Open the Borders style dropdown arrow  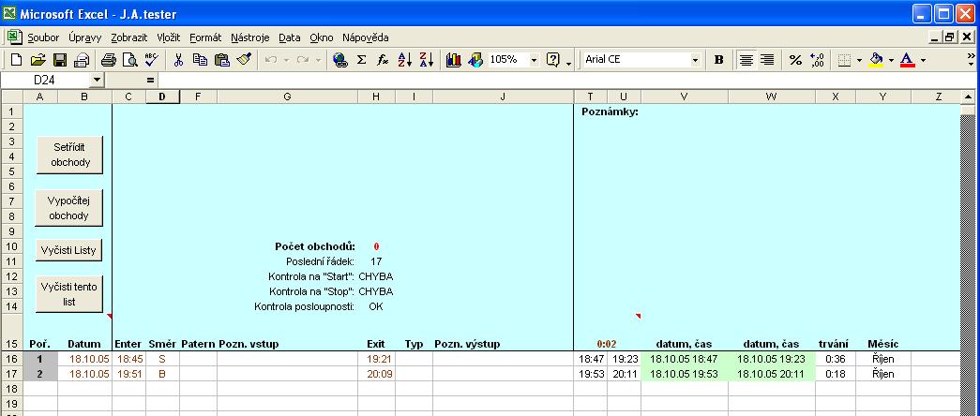[x=859, y=60]
